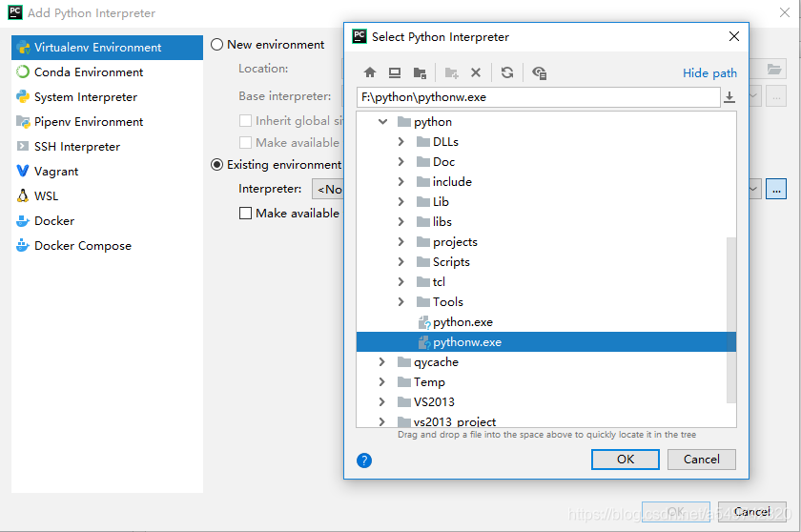Choose Pipenv Environment option
This screenshot has height=532, width=801.
click(x=107, y=121)
